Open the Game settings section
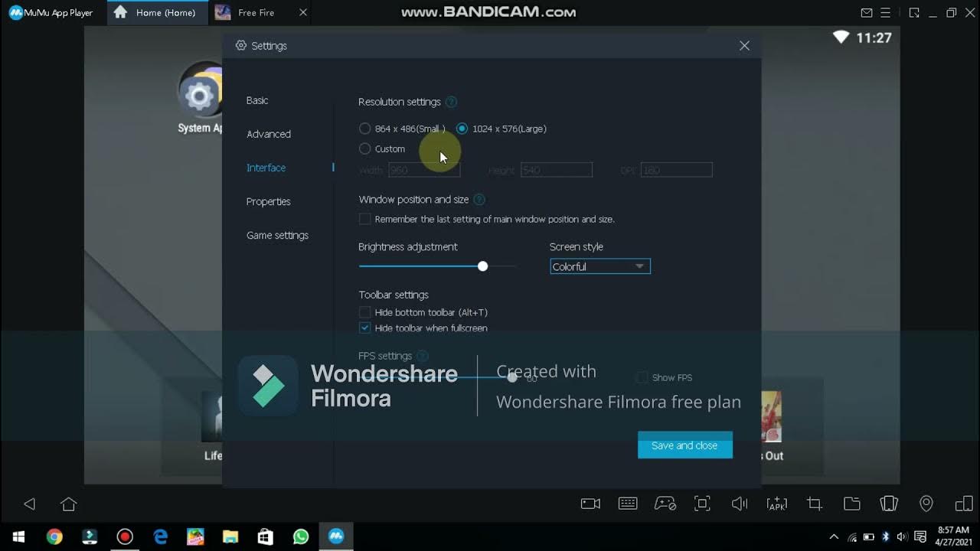 [x=277, y=235]
